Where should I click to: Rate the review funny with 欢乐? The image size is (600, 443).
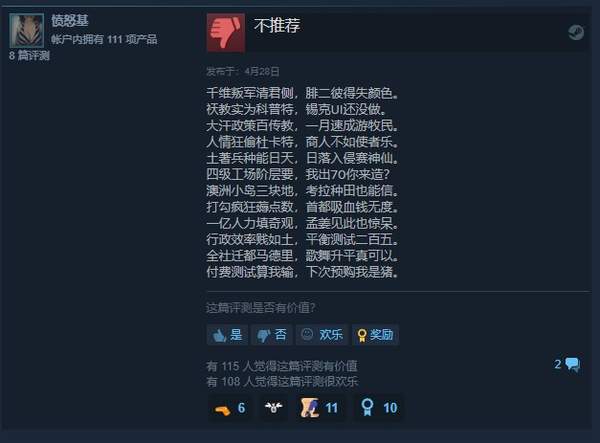pos(321,335)
